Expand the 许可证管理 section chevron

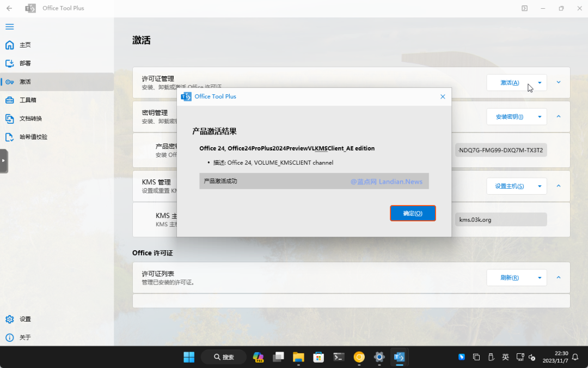click(x=558, y=82)
